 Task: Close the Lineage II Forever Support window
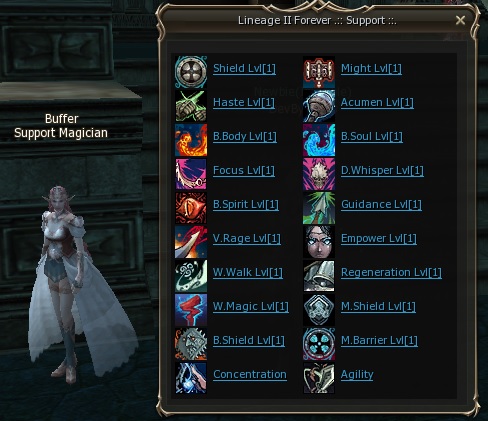coord(460,20)
